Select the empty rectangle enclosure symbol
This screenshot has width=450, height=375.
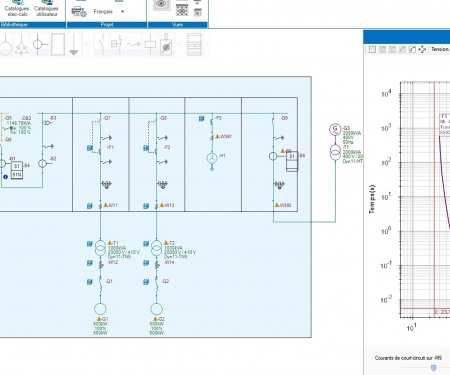click(x=58, y=44)
